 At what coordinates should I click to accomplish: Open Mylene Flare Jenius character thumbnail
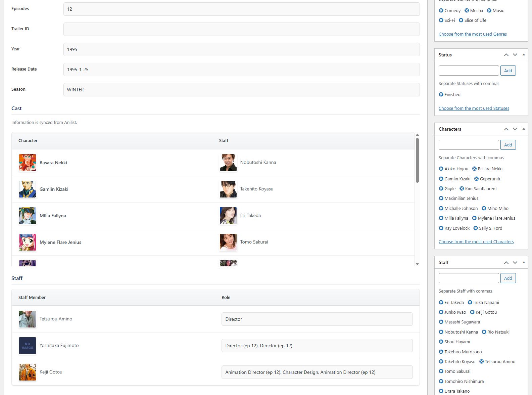point(28,242)
